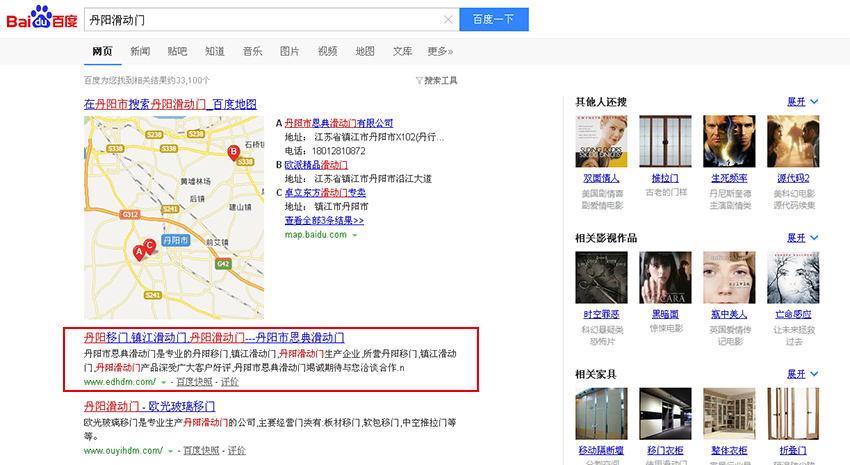Expand the 相关影视作品 section with 展开
This screenshot has width=850, height=465.
(x=802, y=238)
